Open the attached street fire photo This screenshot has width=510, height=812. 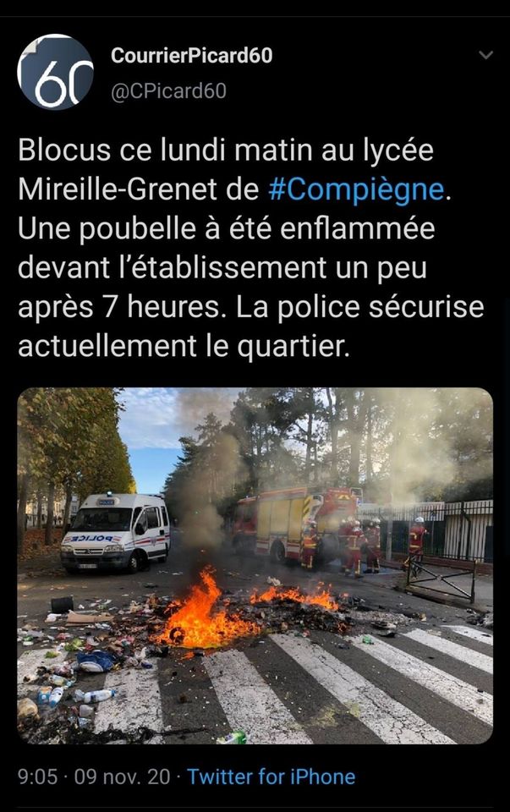[255, 566]
